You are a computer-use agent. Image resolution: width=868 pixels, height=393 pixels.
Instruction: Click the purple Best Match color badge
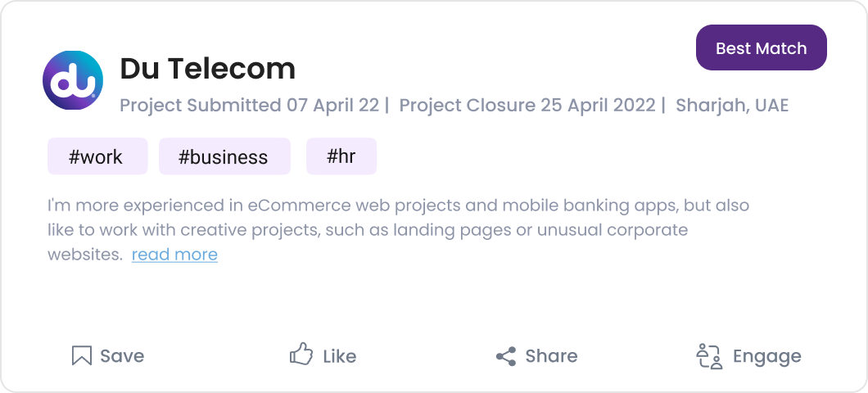coord(761,48)
